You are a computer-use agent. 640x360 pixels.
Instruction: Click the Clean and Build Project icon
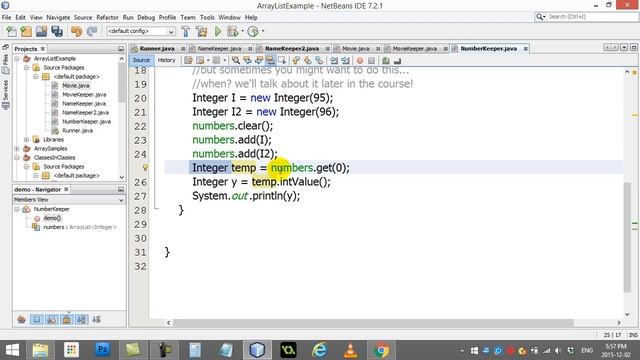(201, 31)
